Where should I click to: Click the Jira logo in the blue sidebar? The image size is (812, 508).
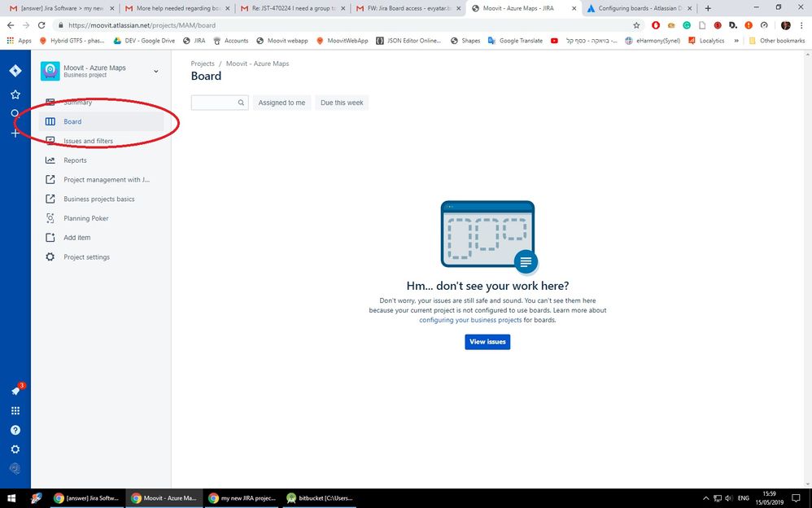coord(15,71)
